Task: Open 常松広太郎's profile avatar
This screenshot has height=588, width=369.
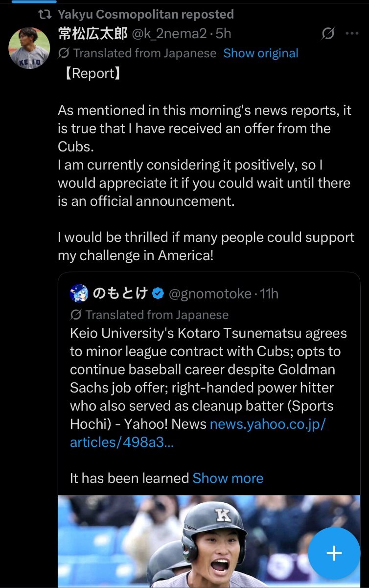Action: [x=29, y=48]
